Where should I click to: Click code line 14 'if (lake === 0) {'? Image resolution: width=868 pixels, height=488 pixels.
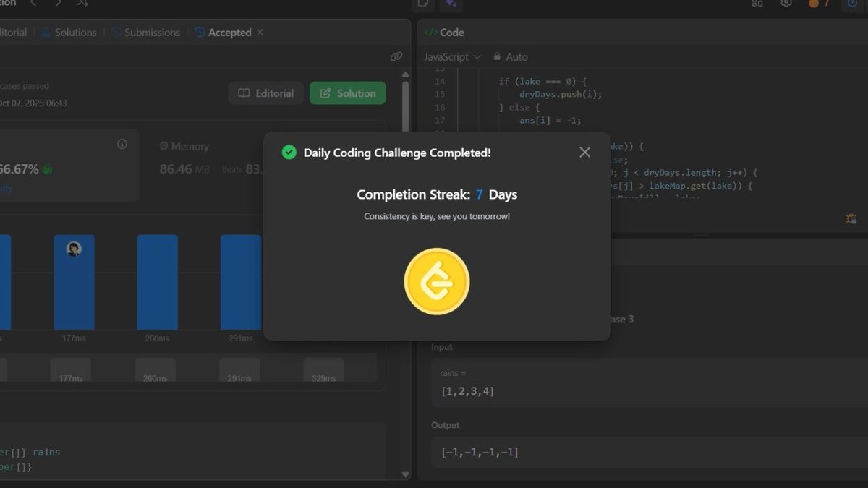[x=542, y=81]
